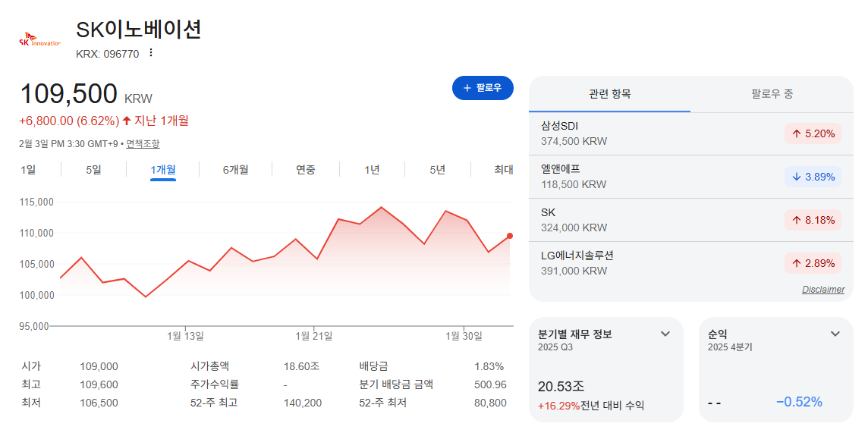Click the 최저 106,500 value

point(99,403)
